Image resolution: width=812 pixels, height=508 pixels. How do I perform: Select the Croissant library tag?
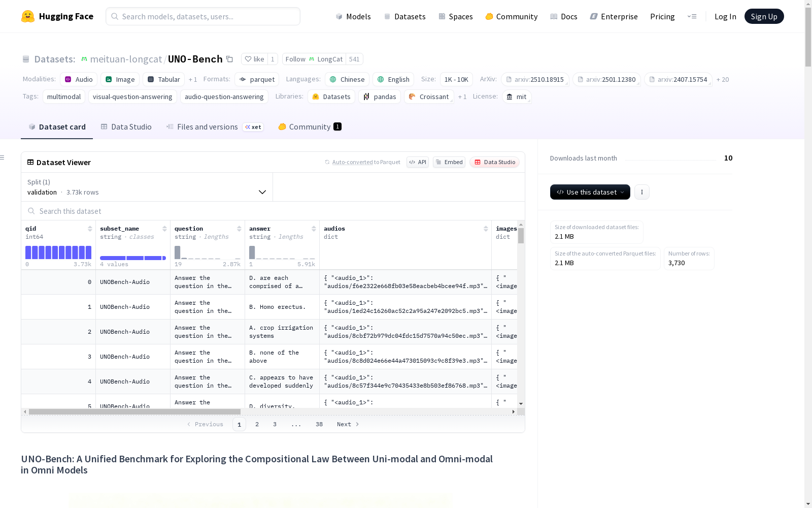tap(429, 97)
